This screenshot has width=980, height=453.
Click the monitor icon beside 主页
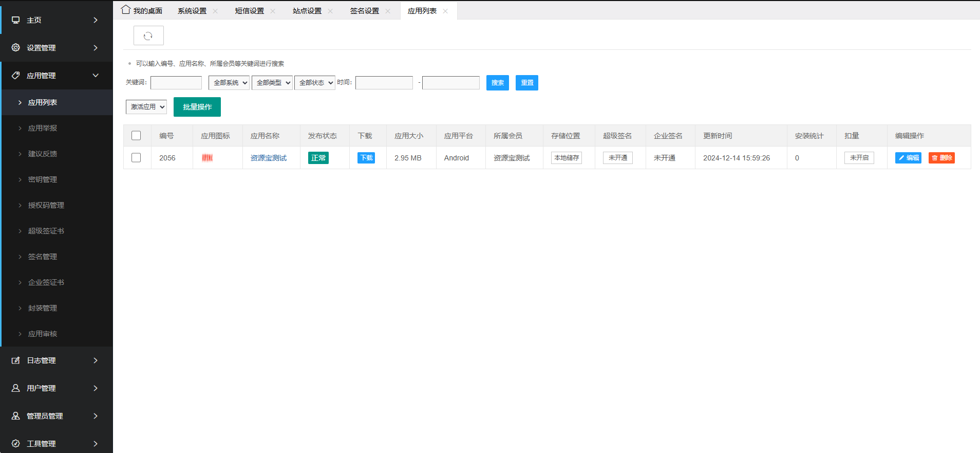(x=16, y=20)
